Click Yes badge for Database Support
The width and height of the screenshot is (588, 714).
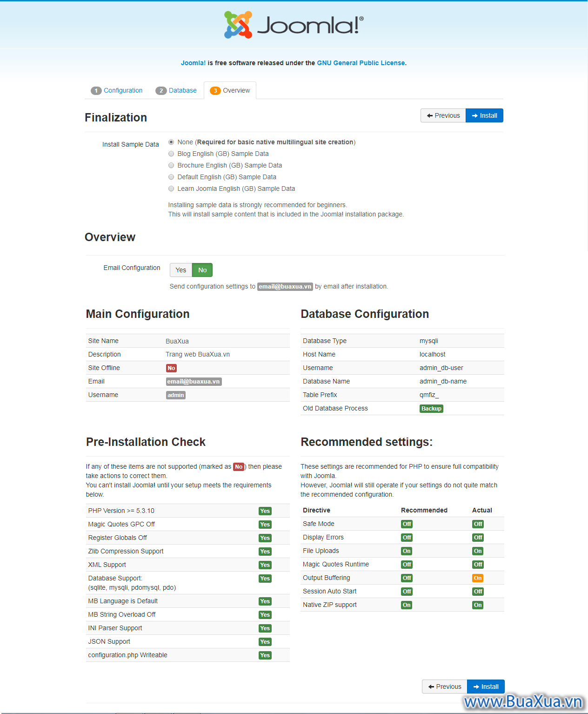(265, 579)
